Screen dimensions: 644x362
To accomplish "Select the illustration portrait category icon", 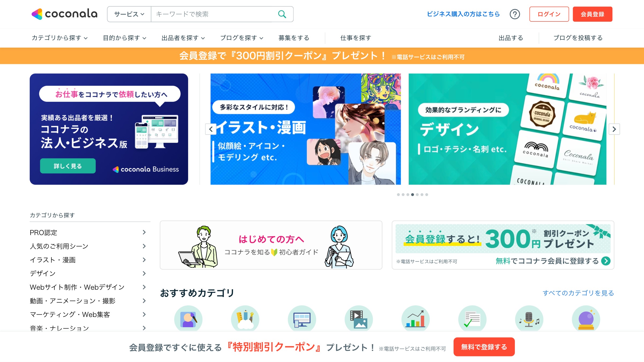I will point(188,319).
